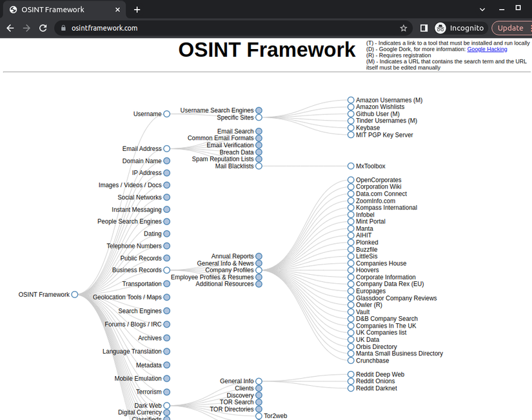This screenshot has height=420, width=532.
Task: Expand the Email Search node
Action: [259, 131]
